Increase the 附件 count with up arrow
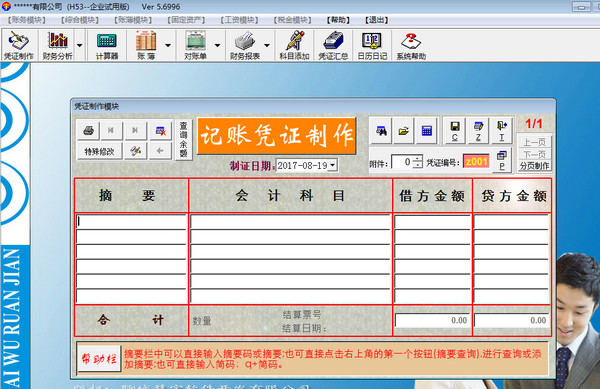The image size is (600, 389). 417,158
